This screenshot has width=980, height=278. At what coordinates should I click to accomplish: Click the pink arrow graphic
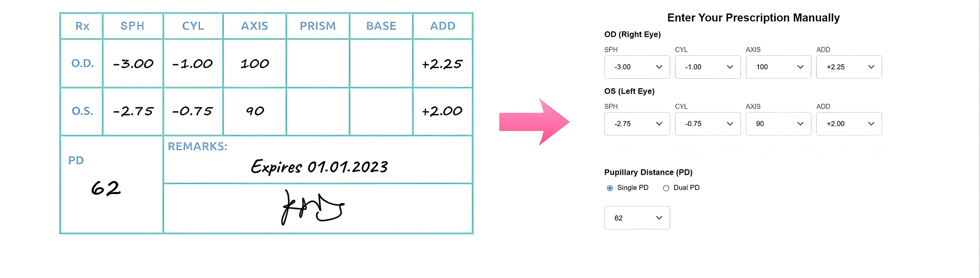click(534, 122)
